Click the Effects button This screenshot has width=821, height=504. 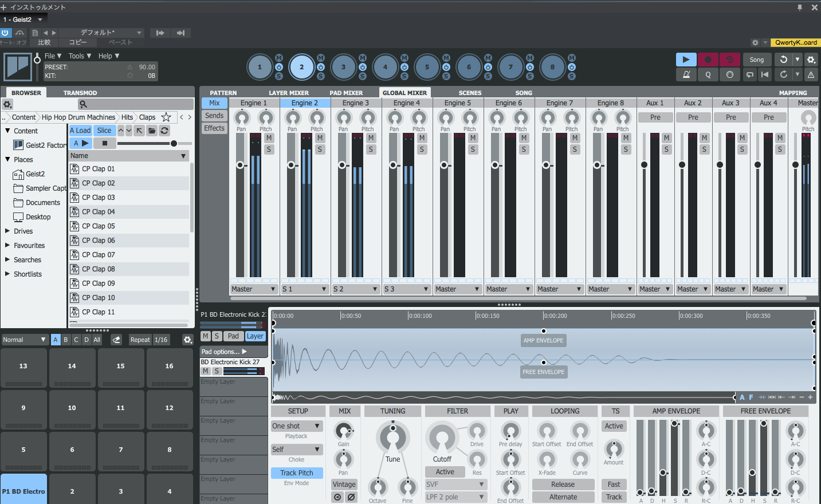pos(214,128)
